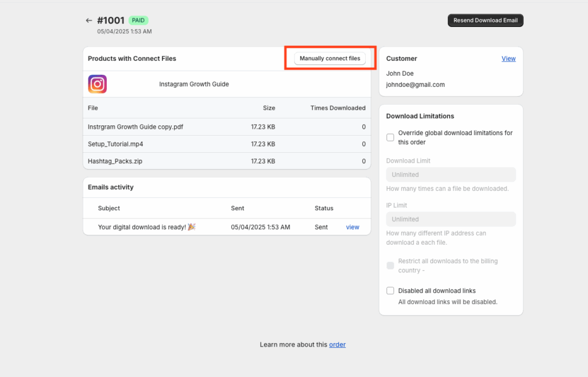The image size is (588, 377).
Task: Click the back arrow beside order #1001
Action: [88, 21]
